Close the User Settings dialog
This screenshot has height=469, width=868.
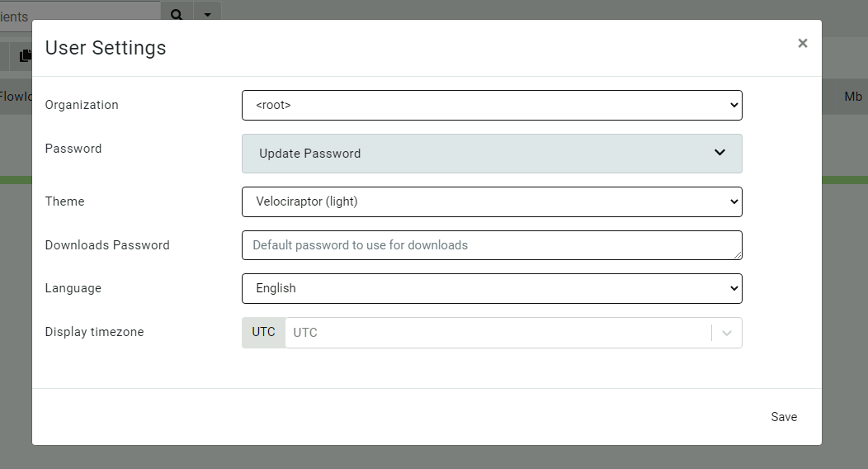click(x=802, y=44)
